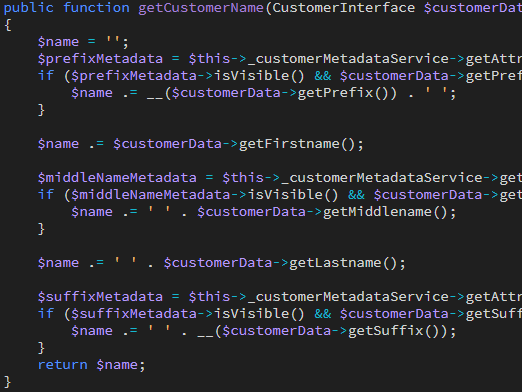This screenshot has width=522, height=392.
Task: Click the $middleNameMetadata variable assignment
Action: pyautogui.click(x=117, y=178)
